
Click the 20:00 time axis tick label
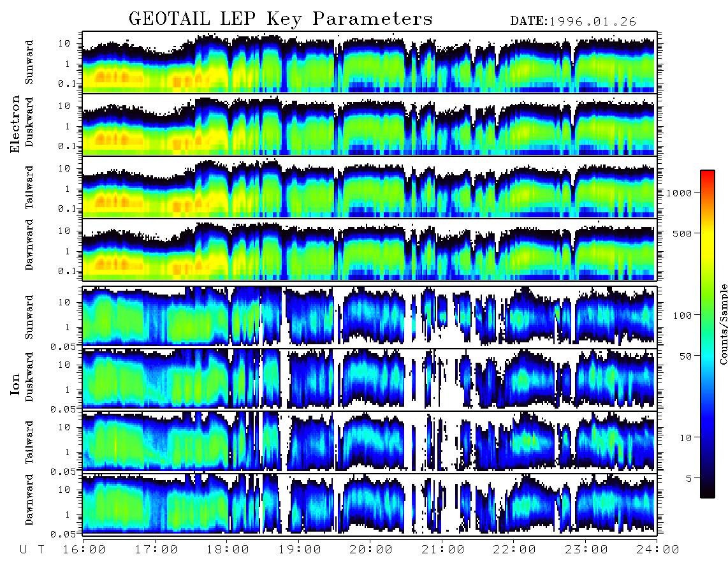pos(372,550)
